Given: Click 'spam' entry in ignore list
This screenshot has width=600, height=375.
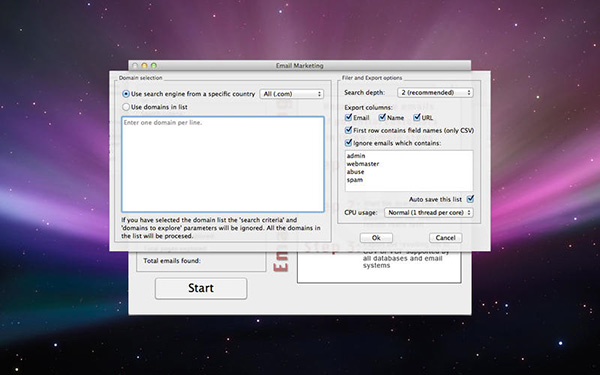Looking at the screenshot, I should click(x=355, y=180).
